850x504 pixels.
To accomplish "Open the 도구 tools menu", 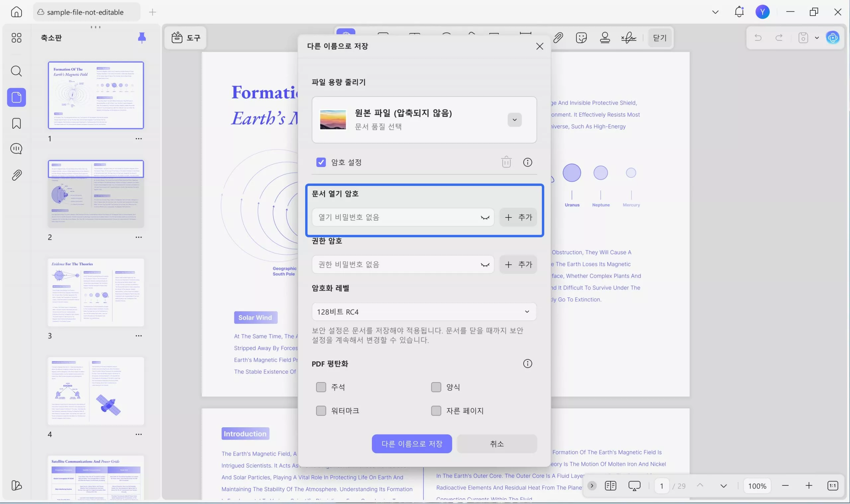I will tap(186, 38).
